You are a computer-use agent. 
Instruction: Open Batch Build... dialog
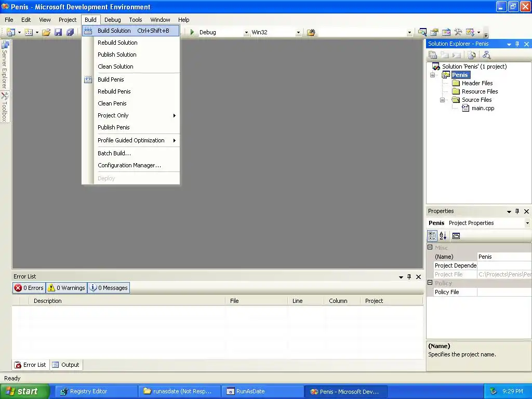click(x=130, y=153)
